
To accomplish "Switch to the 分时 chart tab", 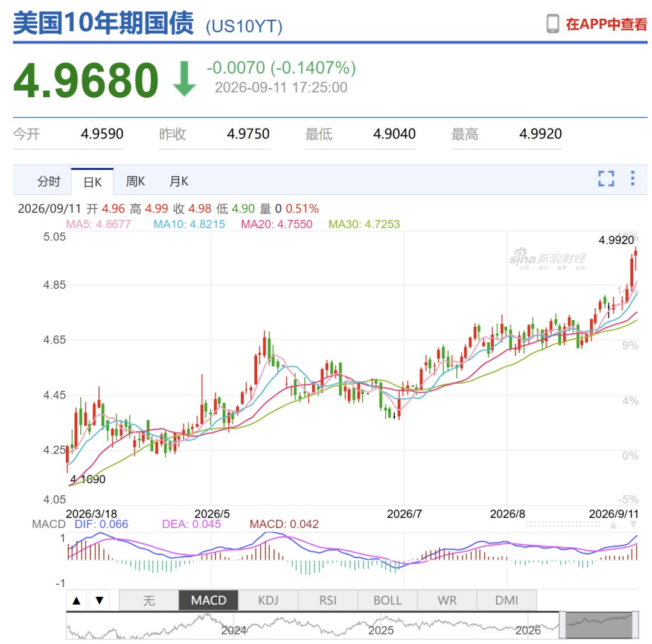I will pyautogui.click(x=49, y=181).
